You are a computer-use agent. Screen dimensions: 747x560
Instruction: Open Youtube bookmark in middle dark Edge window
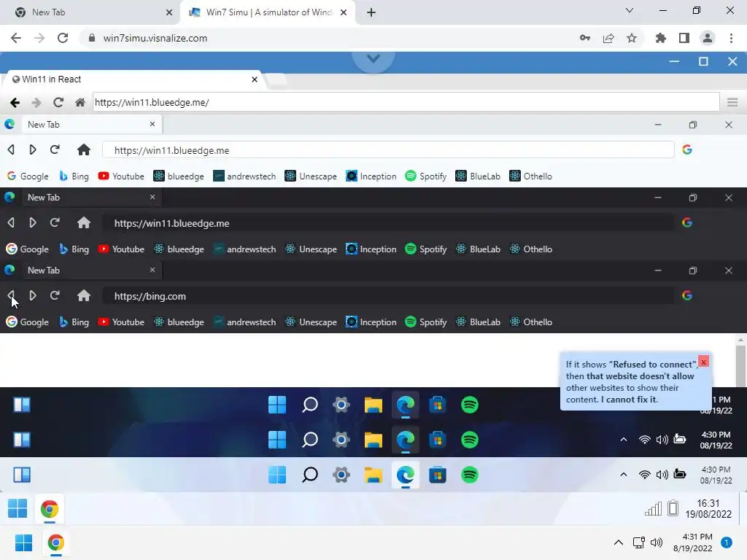click(120, 249)
